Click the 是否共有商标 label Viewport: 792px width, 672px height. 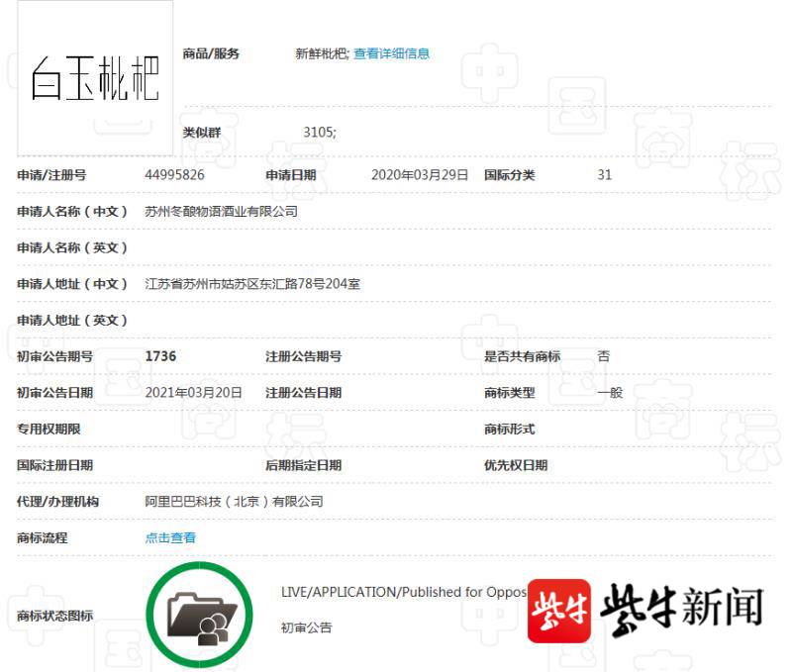point(522,356)
